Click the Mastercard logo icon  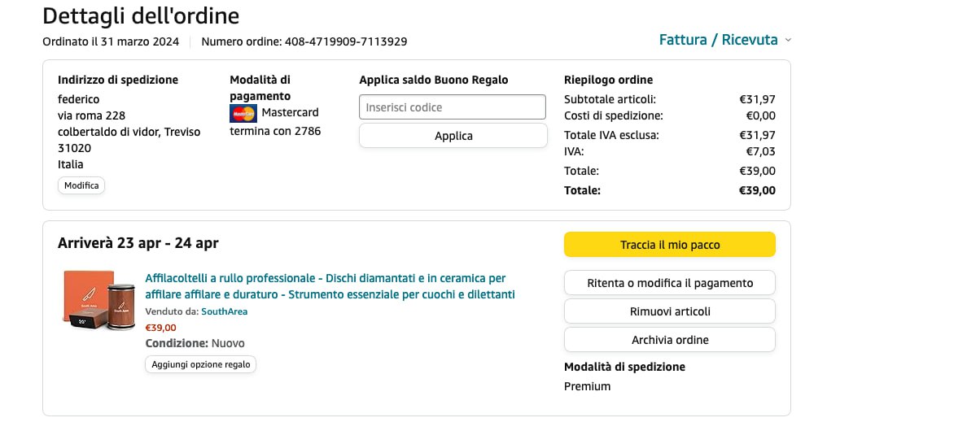[x=243, y=113]
